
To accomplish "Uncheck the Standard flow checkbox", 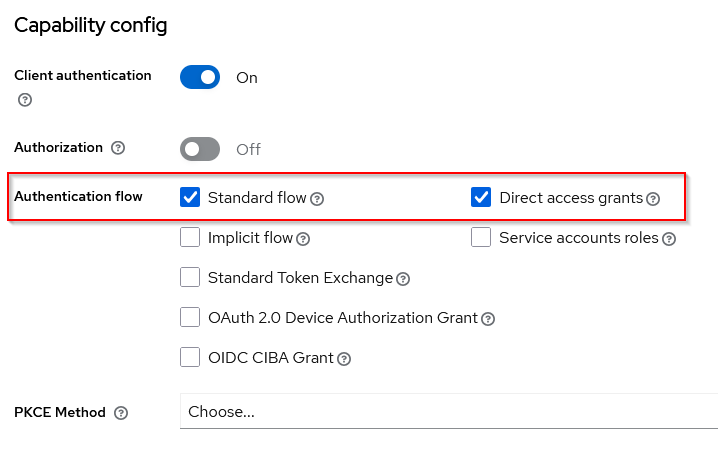I will pos(190,197).
